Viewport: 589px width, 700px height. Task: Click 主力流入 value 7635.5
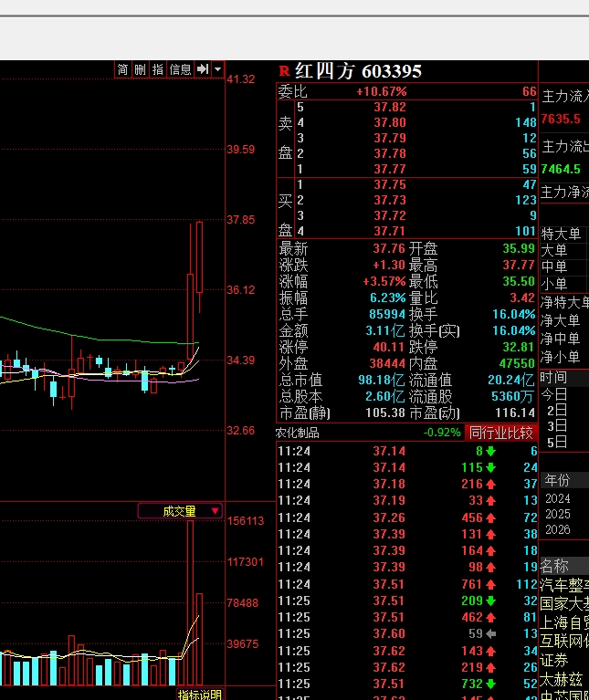pos(561,120)
